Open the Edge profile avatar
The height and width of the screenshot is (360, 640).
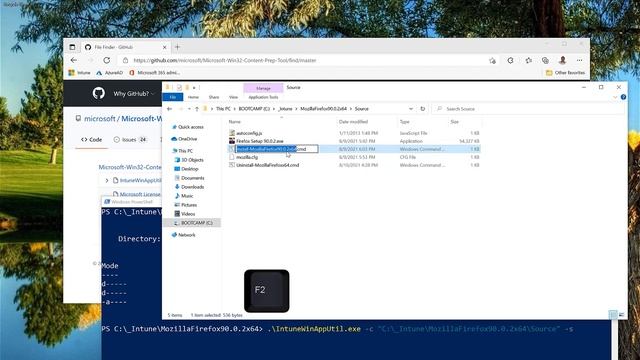562,60
